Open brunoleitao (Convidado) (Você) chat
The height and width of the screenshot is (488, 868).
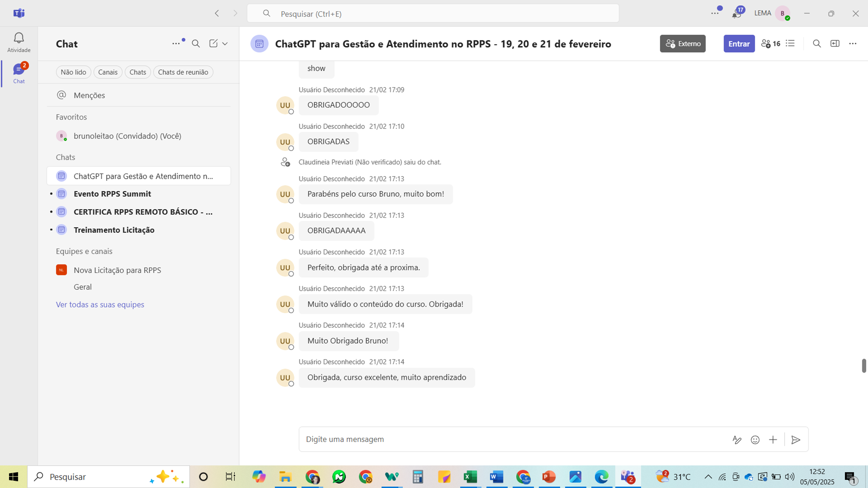(x=139, y=136)
